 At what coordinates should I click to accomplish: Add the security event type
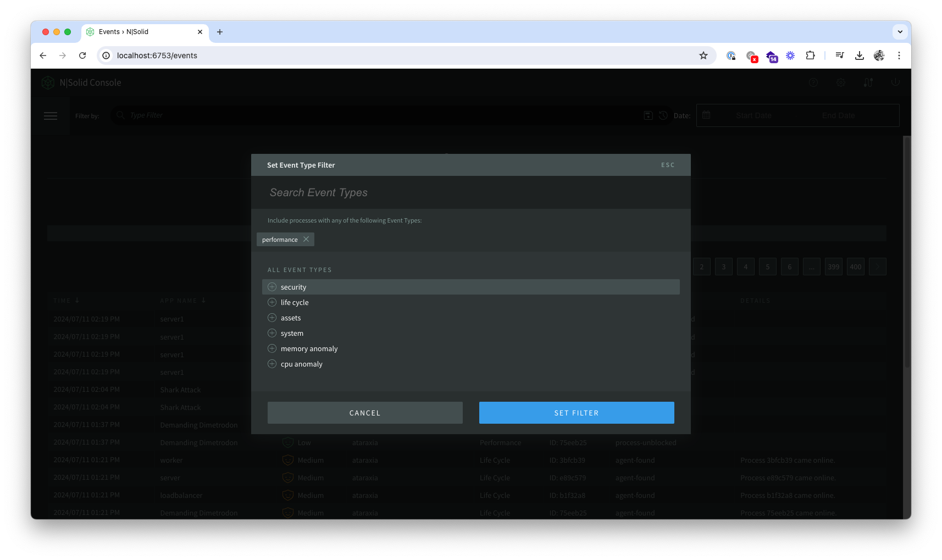click(272, 287)
